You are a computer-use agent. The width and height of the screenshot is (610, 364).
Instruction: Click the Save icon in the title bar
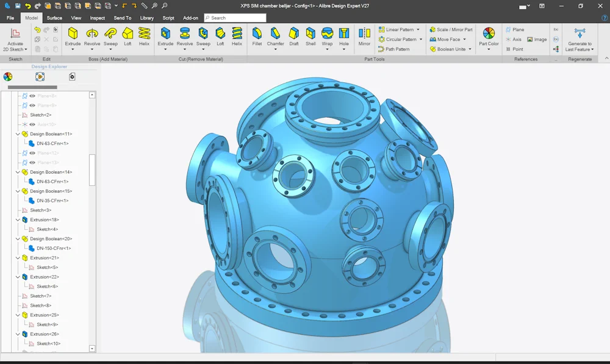[x=18, y=6]
